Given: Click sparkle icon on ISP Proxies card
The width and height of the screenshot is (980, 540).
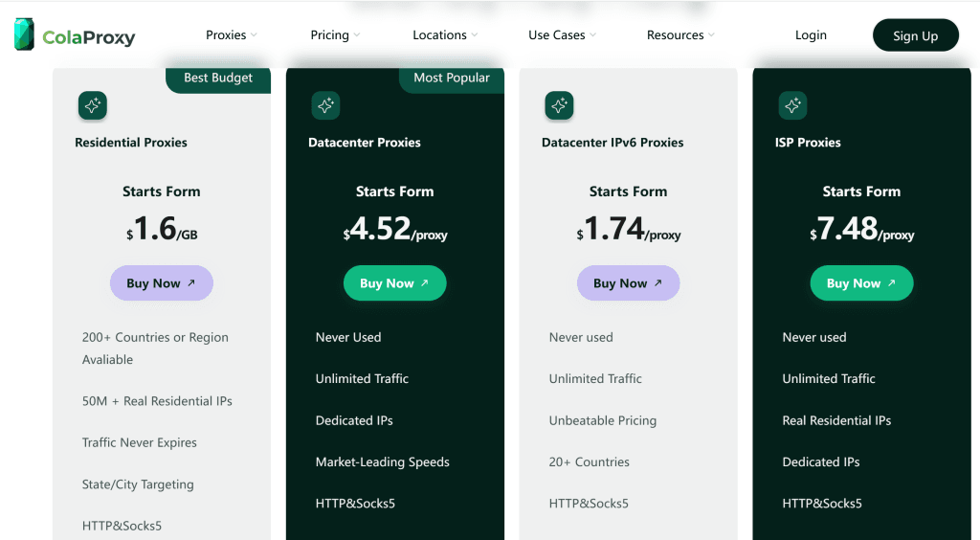Looking at the screenshot, I should pyautogui.click(x=792, y=105).
